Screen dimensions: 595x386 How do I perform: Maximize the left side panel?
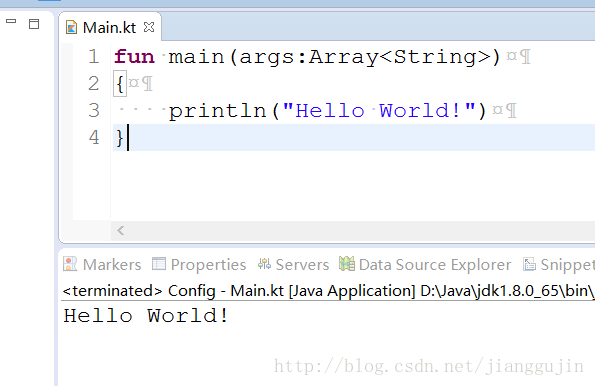tap(34, 24)
